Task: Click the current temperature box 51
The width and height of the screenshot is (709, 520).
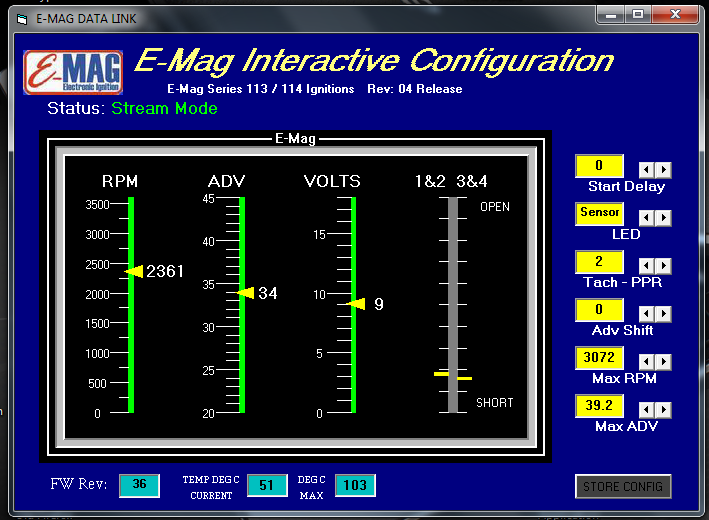Action: pos(267,486)
